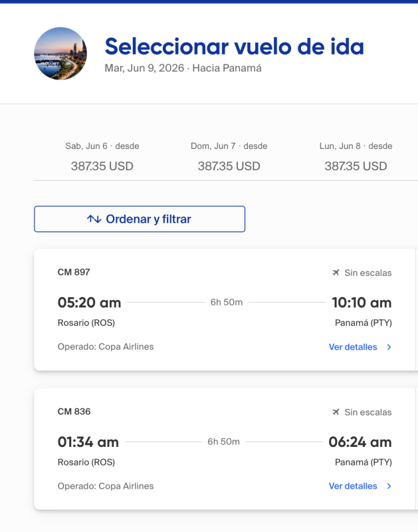Viewport: 418px width, 532px height.
Task: Expand details chevron for flight CM 897
Action: point(389,347)
